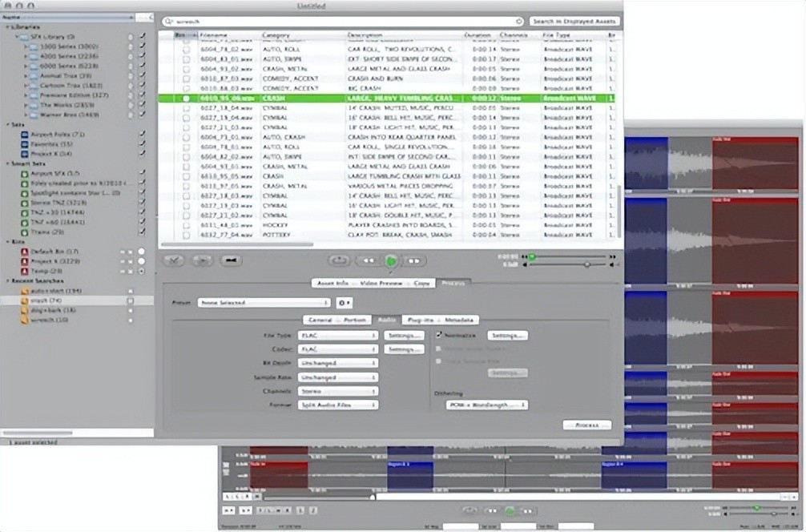Click the first bottom-left toolbar button in waveform window
The height and width of the screenshot is (532, 806).
click(x=229, y=510)
